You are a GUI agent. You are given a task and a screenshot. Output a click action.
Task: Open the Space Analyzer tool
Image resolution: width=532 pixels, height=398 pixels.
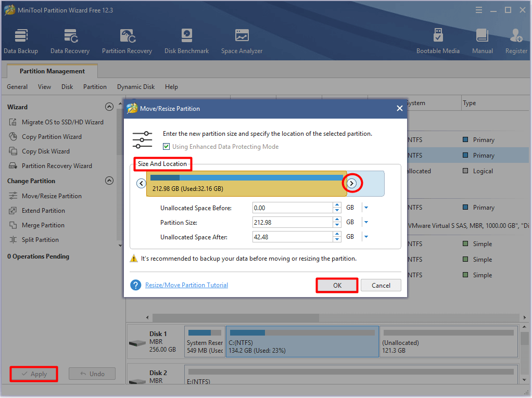[242, 41]
